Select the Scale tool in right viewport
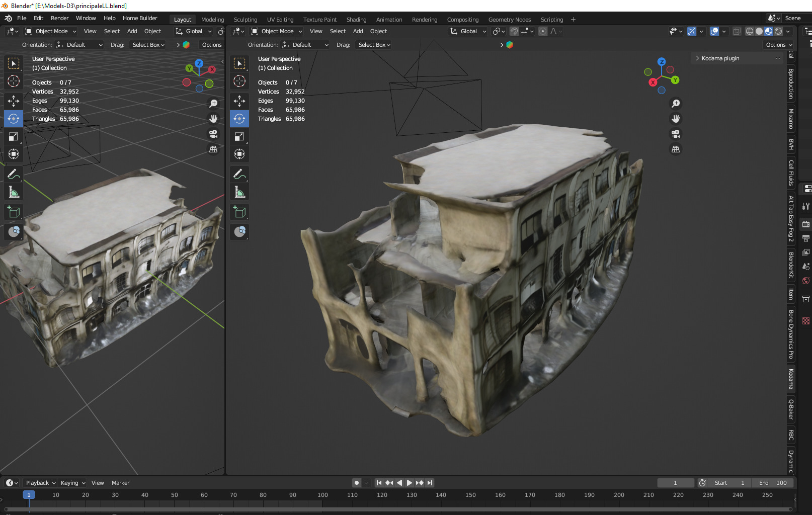 tap(239, 136)
